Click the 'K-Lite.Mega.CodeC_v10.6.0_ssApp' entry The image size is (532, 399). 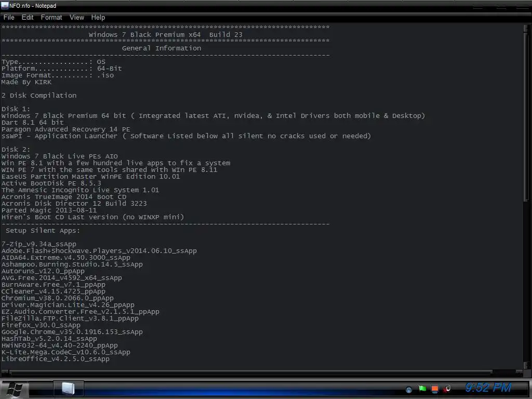pyautogui.click(x=66, y=352)
